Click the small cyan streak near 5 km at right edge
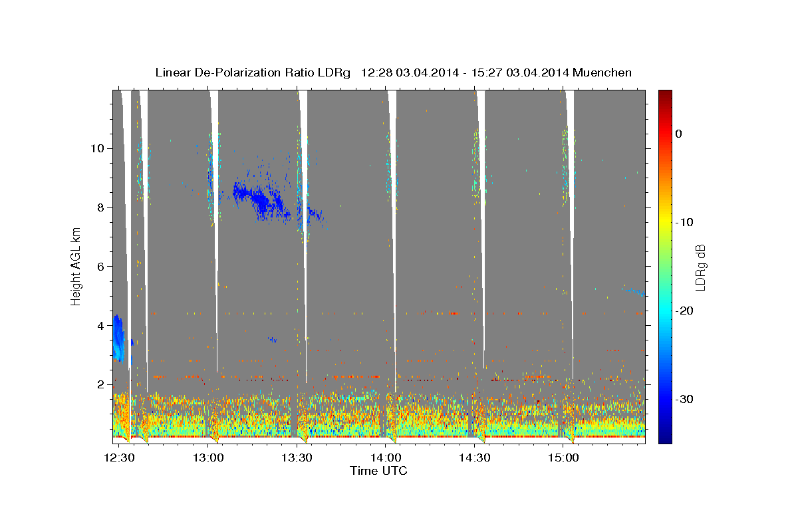Viewport: 798px width, 532px height. [635, 291]
